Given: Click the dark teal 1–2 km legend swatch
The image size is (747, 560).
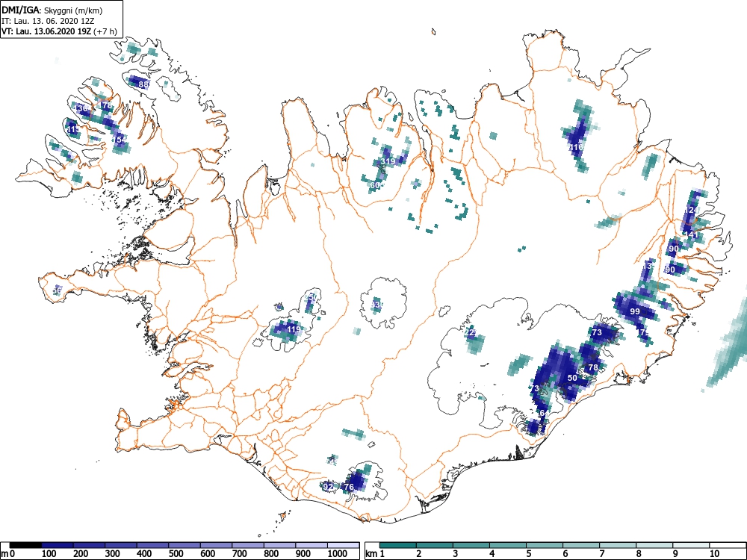Looking at the screenshot, I should tap(398, 545).
